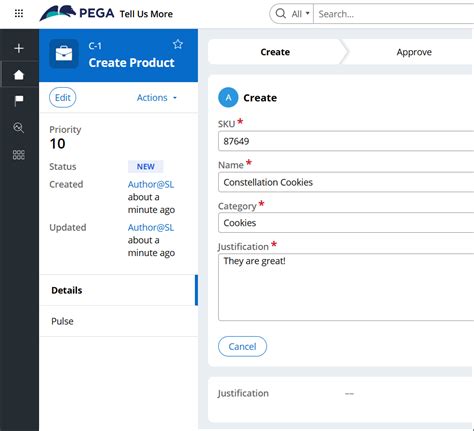Click the briefcase case icon
Screen dimensions: 474x431
(64, 54)
